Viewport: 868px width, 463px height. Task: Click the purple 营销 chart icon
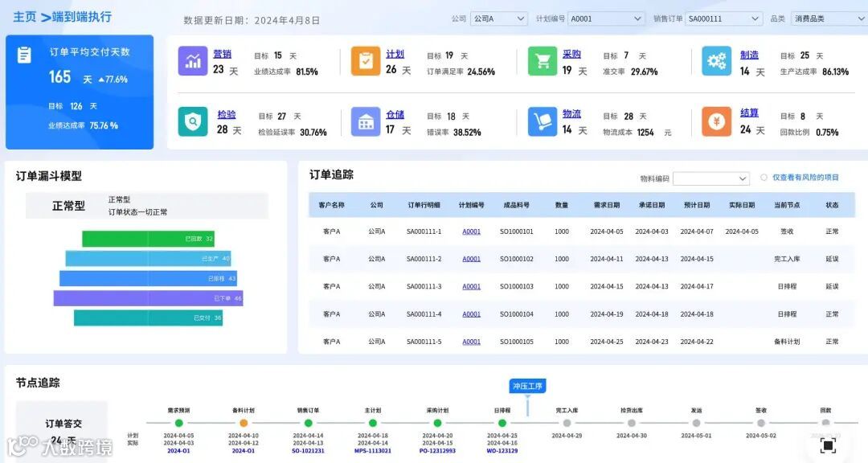[193, 61]
